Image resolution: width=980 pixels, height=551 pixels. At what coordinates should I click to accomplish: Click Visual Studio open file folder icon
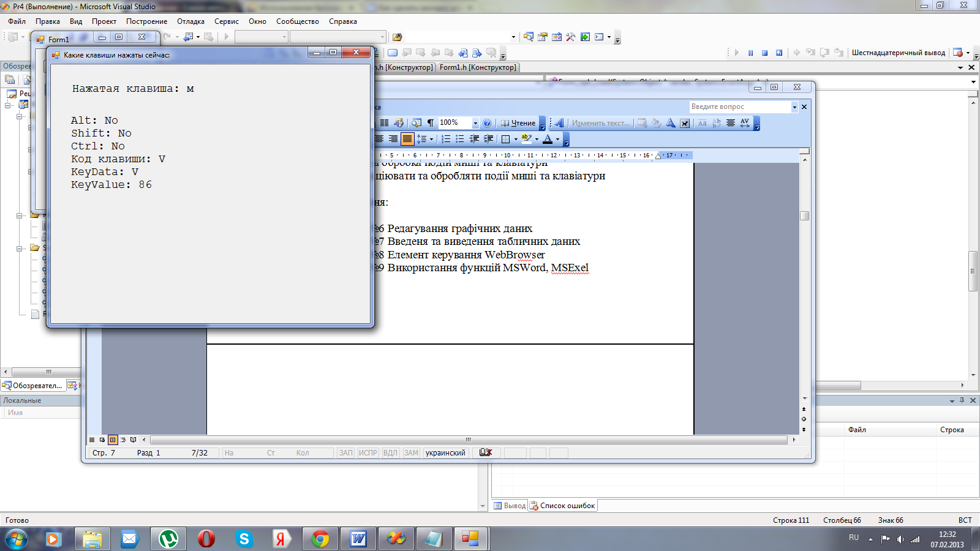(x=397, y=37)
